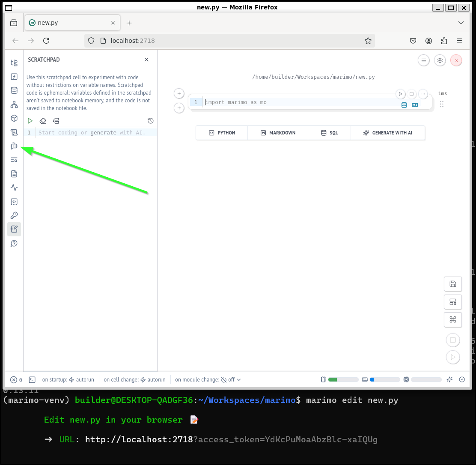Open the AI chat sidebar panel
476x465 pixels.
[14, 146]
